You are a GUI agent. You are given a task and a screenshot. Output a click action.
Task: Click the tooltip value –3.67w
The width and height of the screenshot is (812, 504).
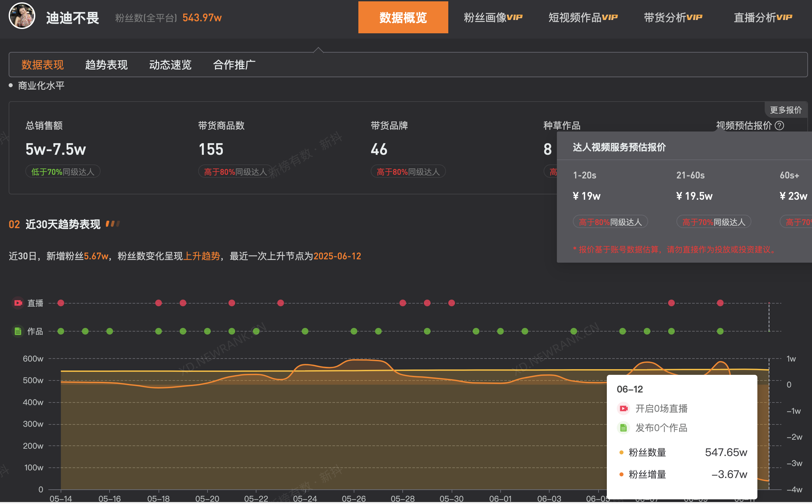tap(729, 475)
